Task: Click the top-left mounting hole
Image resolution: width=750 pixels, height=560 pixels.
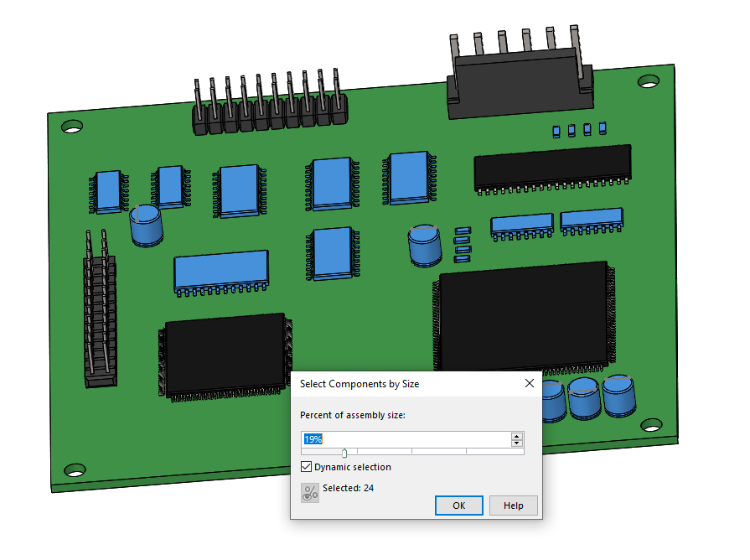Action: tap(72, 127)
